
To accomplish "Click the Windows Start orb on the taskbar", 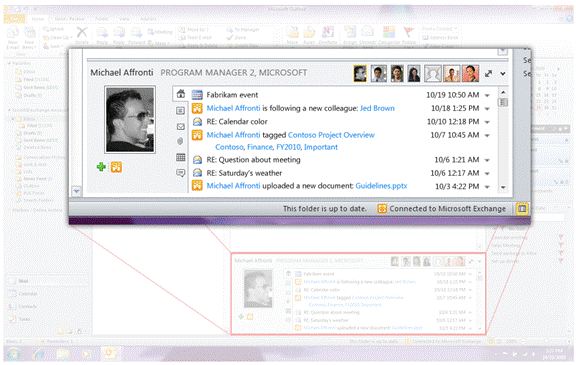I will 14,355.
